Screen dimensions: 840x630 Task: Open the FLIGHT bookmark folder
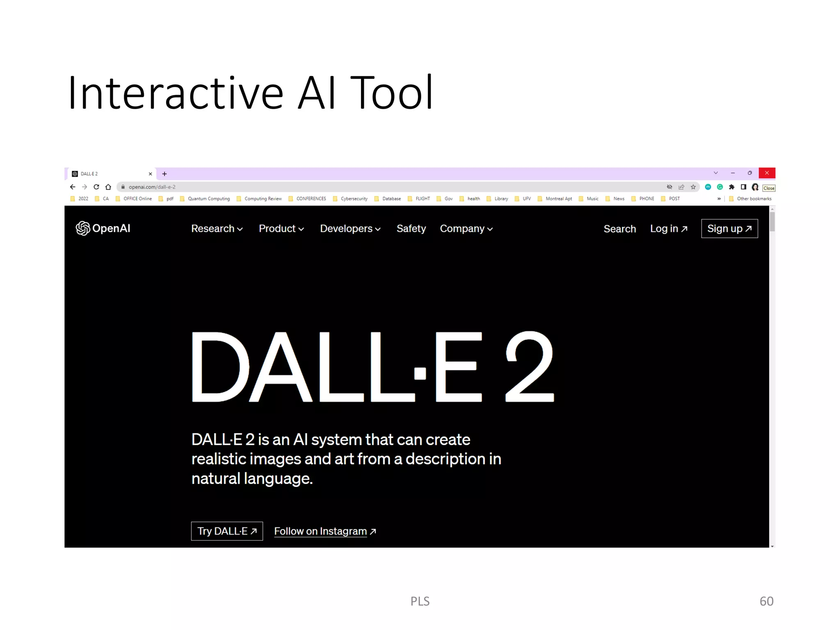(x=419, y=199)
